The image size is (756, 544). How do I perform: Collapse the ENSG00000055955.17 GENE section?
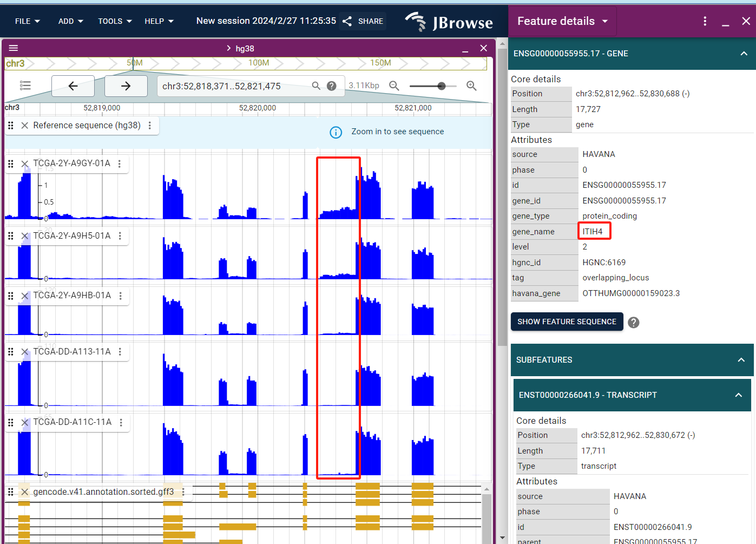tap(744, 54)
